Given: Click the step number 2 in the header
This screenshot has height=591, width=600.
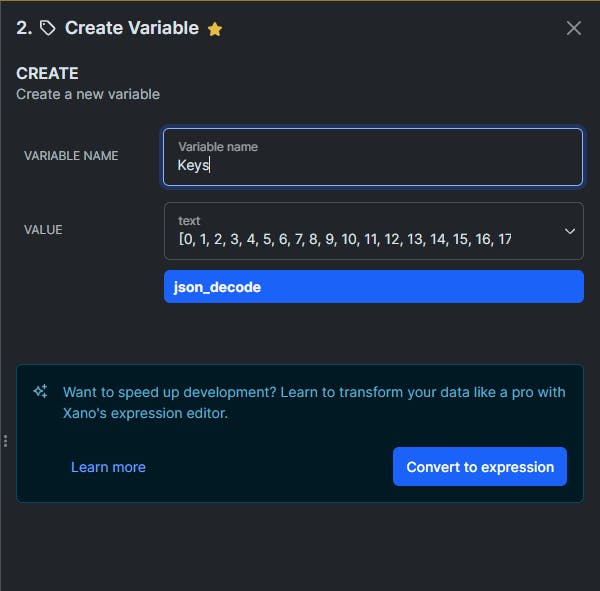Looking at the screenshot, I should 24,28.
